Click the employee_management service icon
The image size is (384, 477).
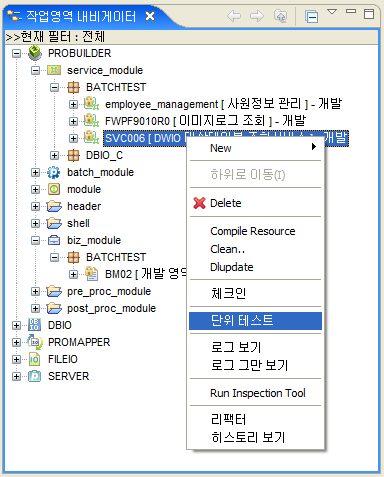pyautogui.click(x=91, y=103)
